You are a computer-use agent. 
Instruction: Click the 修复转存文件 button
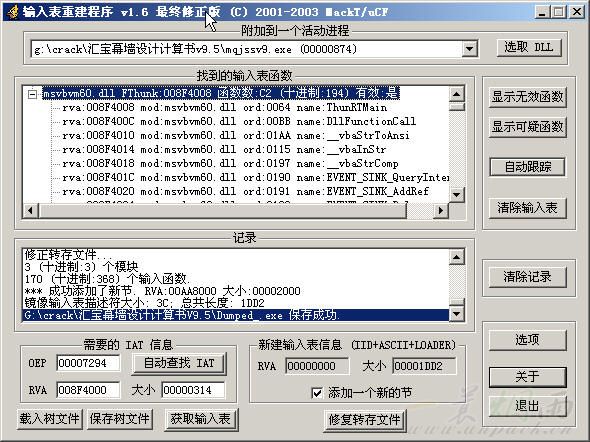click(x=364, y=419)
